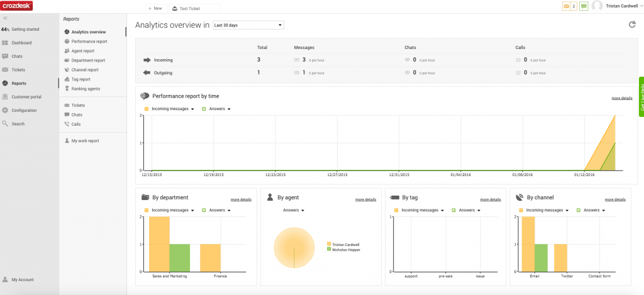Click the Performance report by time icon
The width and height of the screenshot is (644, 295).
pyautogui.click(x=145, y=96)
